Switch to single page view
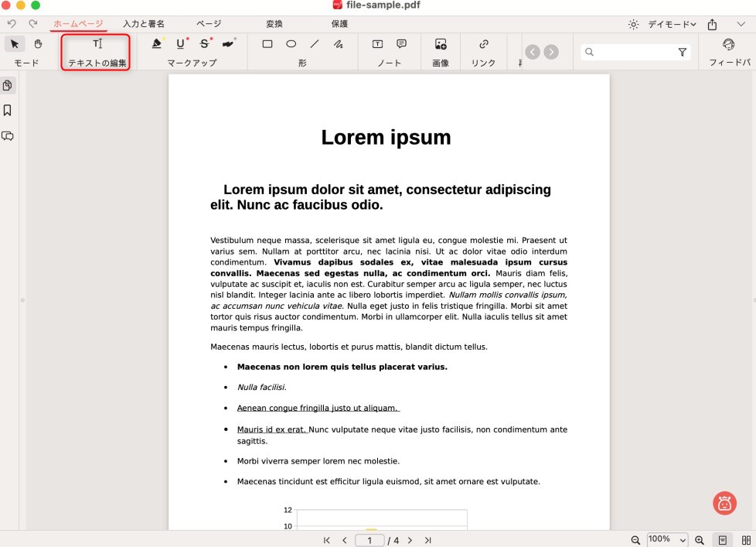The width and height of the screenshot is (756, 547). tap(722, 540)
